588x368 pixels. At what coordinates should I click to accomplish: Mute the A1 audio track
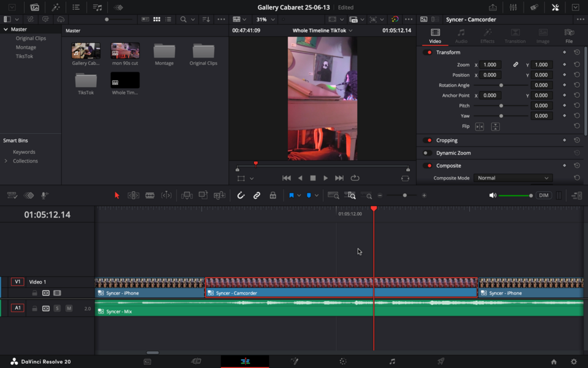[x=69, y=309]
